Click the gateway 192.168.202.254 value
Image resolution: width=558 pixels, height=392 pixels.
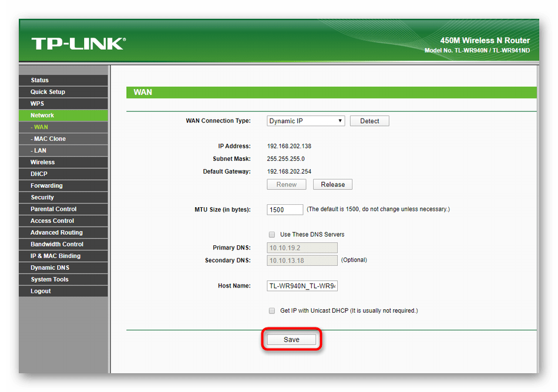pyautogui.click(x=289, y=171)
